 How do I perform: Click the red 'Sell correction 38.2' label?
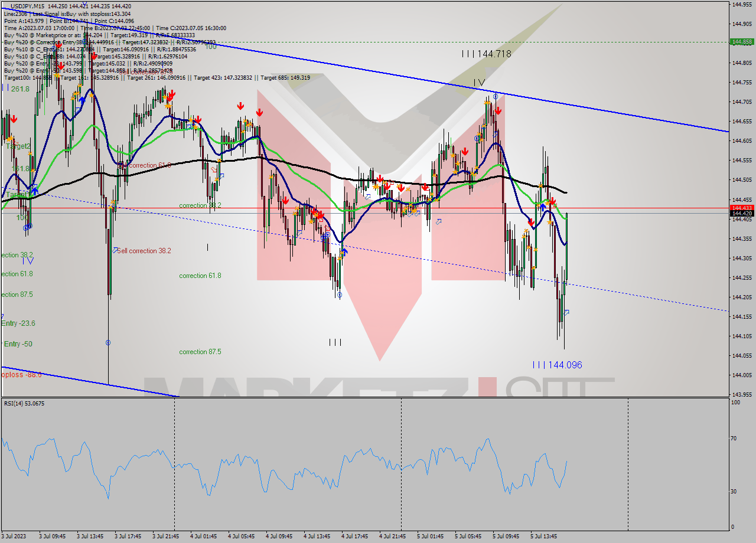point(144,251)
